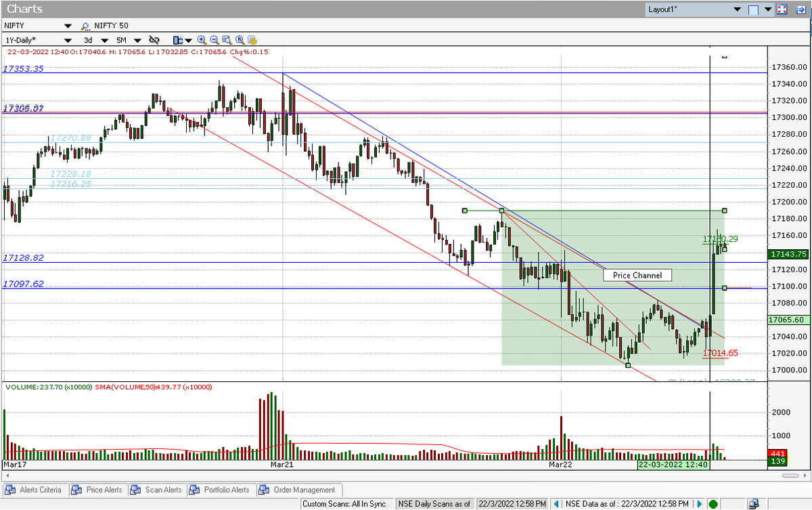Click the 17228.18 level label
Viewport: 812px width, 510px height.
click(70, 174)
